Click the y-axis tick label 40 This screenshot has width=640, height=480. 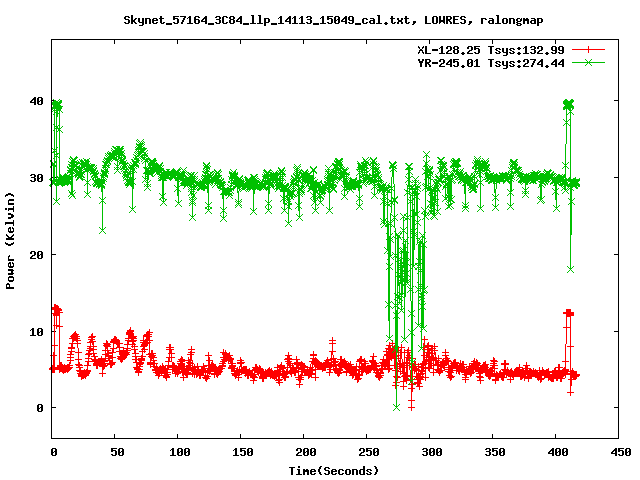point(37,101)
